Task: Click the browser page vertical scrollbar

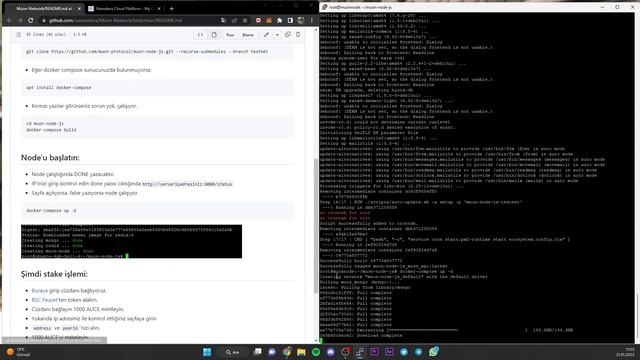Action: pos(316,226)
